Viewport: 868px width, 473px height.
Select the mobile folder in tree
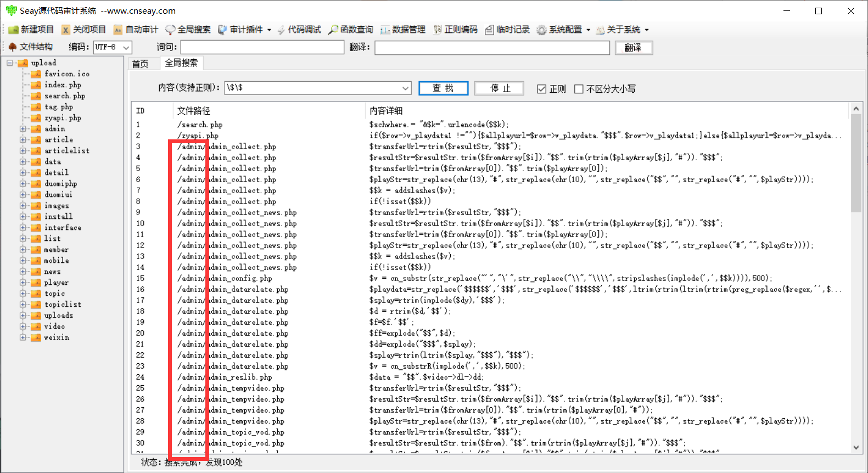click(x=57, y=261)
